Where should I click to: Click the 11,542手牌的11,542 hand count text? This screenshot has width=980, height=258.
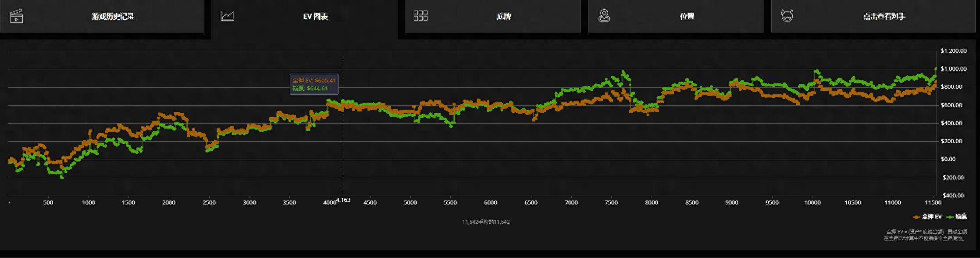click(x=486, y=222)
